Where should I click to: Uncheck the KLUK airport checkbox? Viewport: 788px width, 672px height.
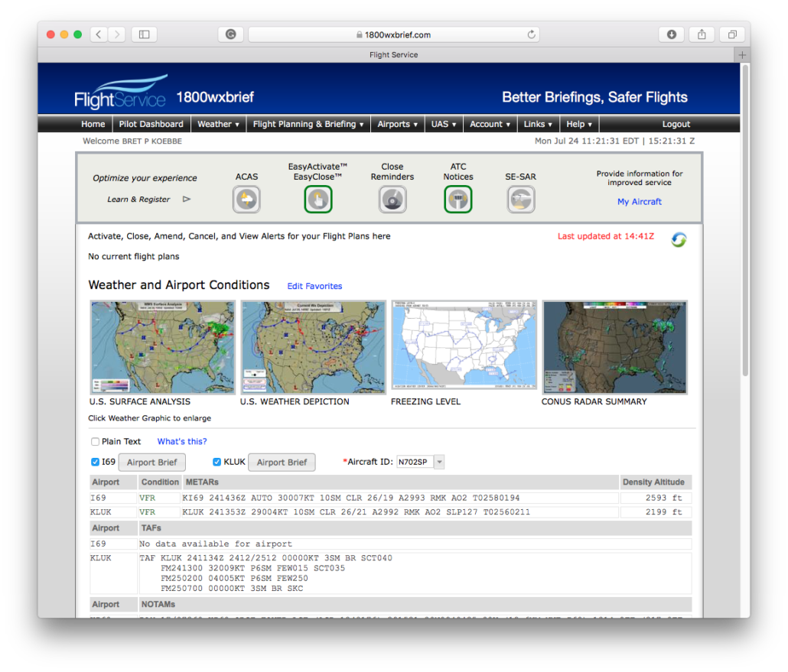(217, 462)
